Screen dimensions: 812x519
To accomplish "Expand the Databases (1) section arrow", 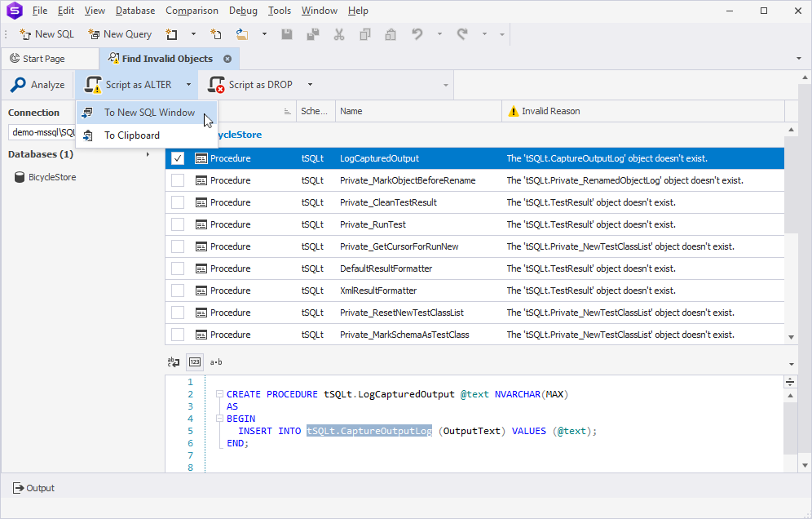I will coord(148,154).
